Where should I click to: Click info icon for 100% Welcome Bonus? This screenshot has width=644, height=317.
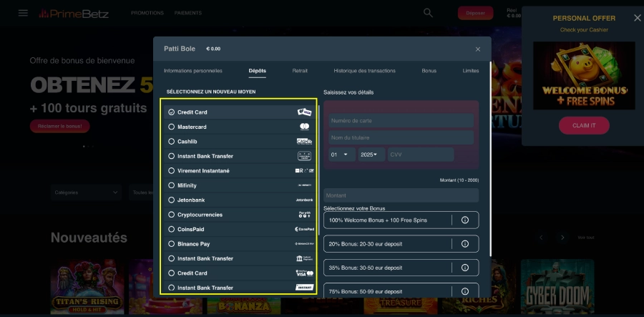(464, 220)
